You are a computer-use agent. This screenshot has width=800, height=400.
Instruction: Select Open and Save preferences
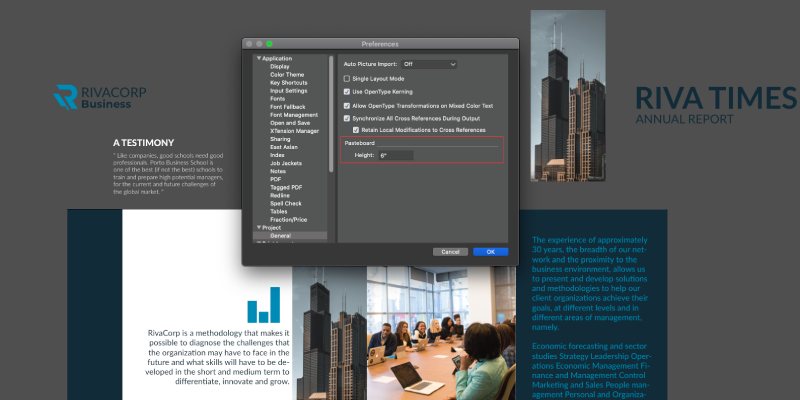tap(290, 123)
